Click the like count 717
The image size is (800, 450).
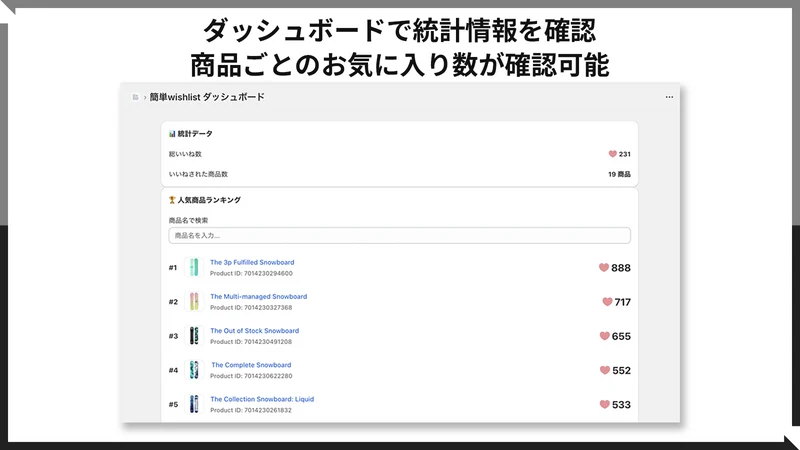pyautogui.click(x=622, y=302)
